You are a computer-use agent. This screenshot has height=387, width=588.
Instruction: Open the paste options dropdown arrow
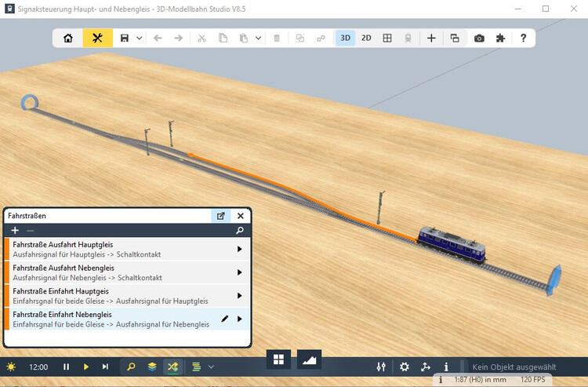pos(258,38)
